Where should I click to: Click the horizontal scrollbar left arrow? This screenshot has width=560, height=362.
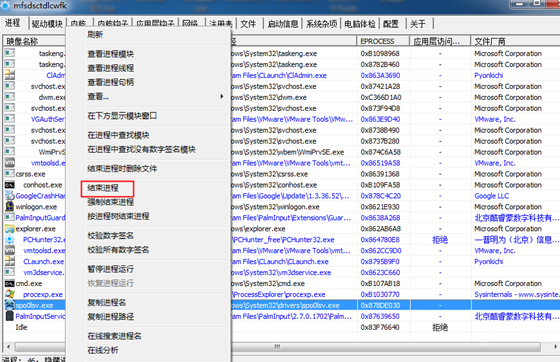point(9,346)
